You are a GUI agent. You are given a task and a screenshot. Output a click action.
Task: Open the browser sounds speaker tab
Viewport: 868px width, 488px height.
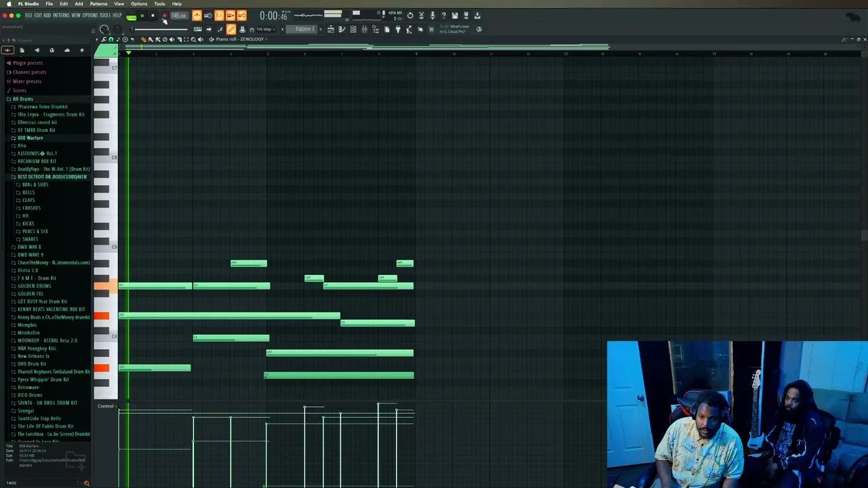click(x=37, y=50)
